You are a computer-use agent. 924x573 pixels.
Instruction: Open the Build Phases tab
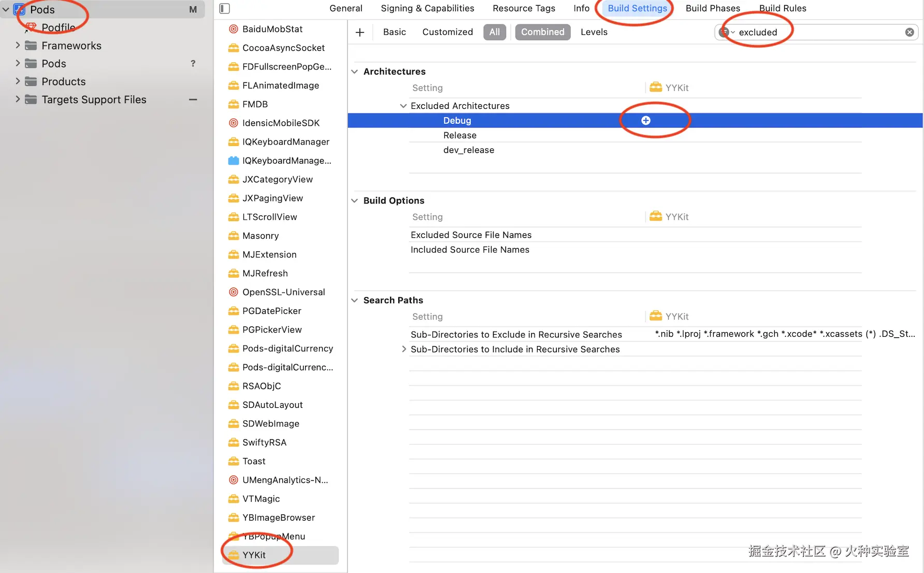click(x=713, y=8)
